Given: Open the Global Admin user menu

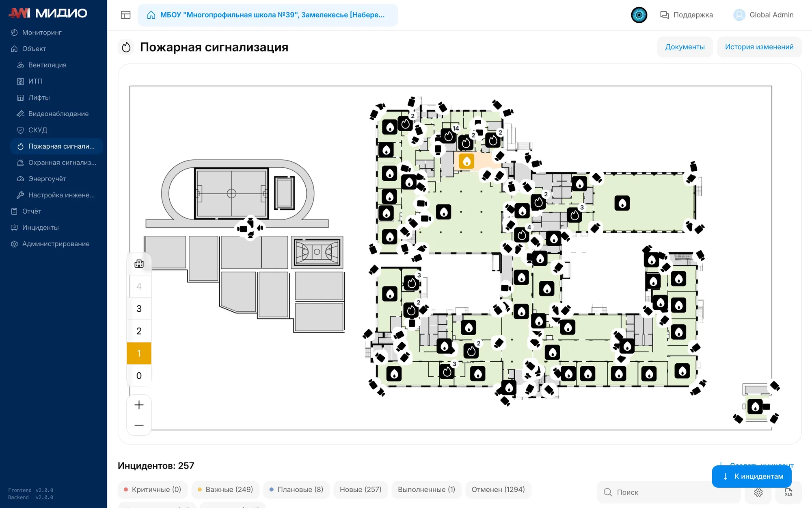Looking at the screenshot, I should click(x=763, y=15).
